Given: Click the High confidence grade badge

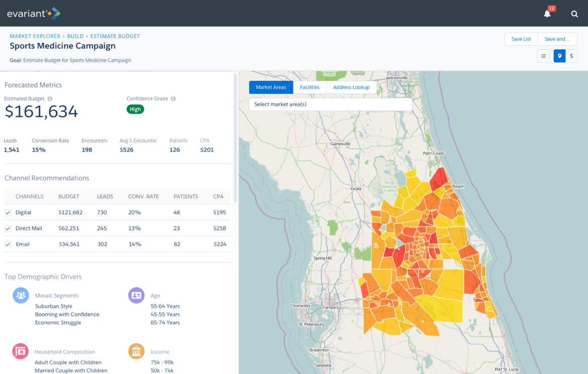Looking at the screenshot, I should click(x=135, y=109).
